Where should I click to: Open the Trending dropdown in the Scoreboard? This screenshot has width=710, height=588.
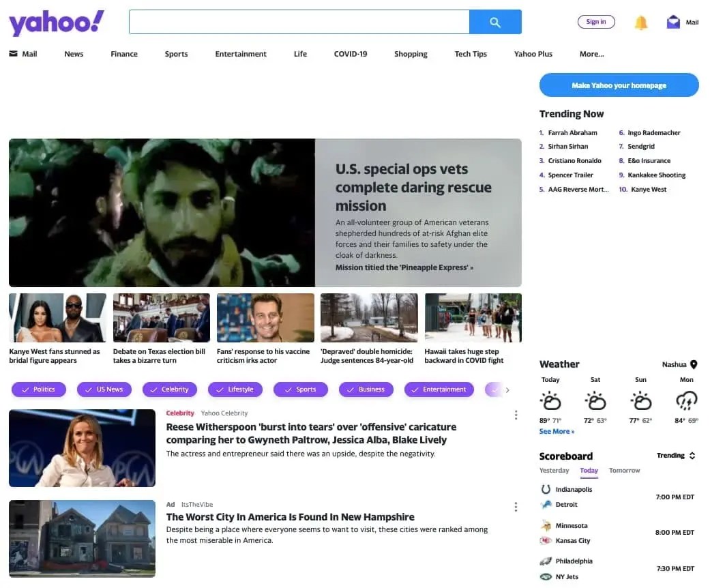tap(675, 455)
